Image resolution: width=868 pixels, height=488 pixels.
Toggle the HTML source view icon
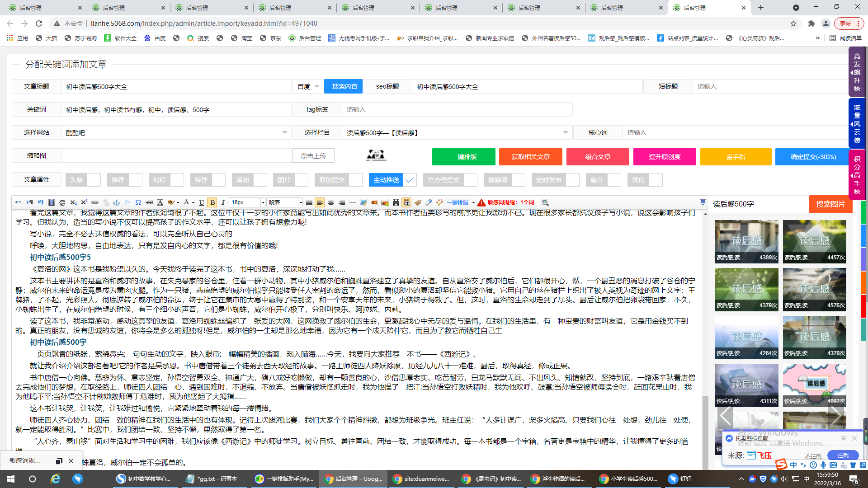(19, 202)
